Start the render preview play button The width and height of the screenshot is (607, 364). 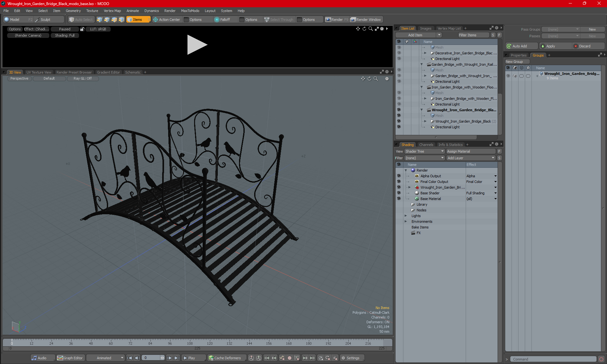(197, 45)
